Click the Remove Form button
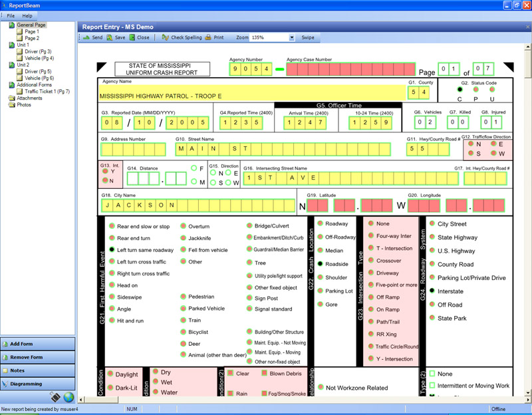The image size is (532, 415). point(38,357)
